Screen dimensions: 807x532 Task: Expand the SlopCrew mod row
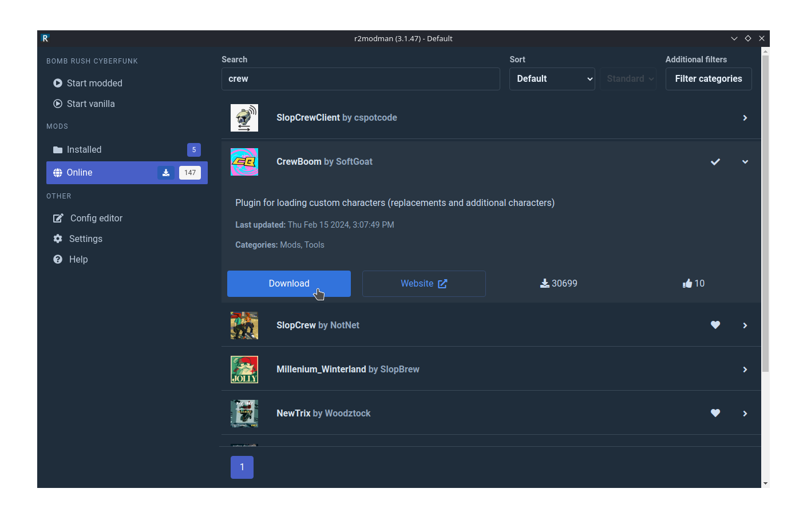[745, 325]
